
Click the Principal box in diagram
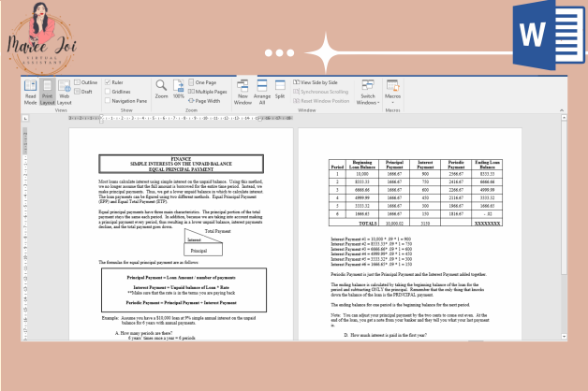(203, 250)
